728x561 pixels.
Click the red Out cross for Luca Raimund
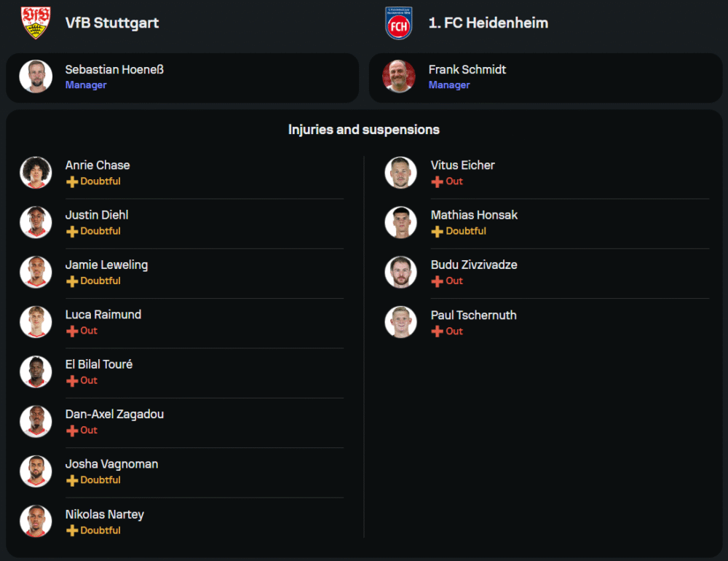[x=72, y=331]
